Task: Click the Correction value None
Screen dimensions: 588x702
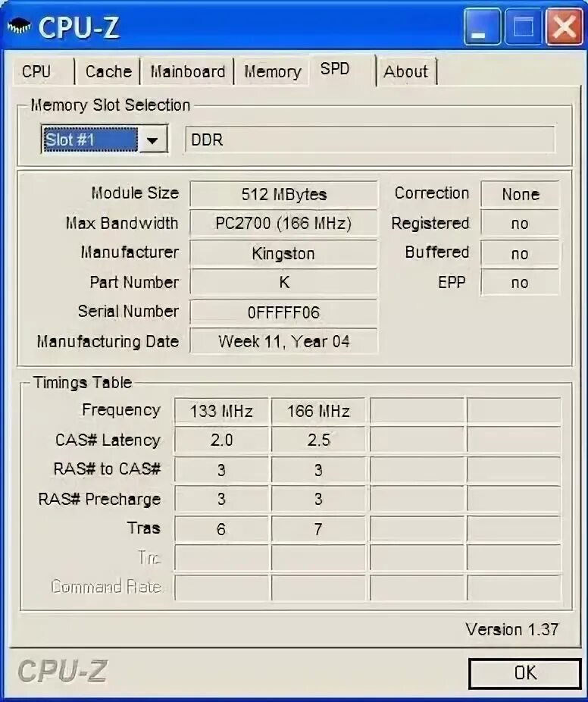Action: [x=520, y=194]
